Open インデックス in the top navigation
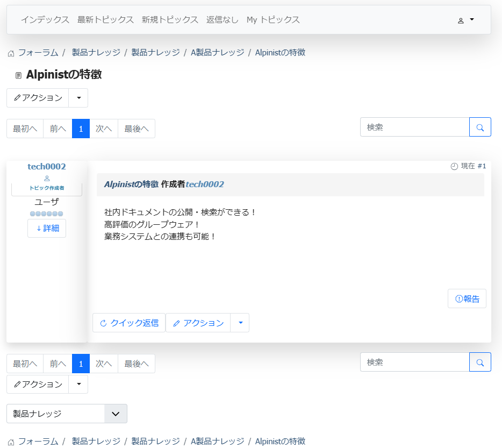Image resolution: width=502 pixels, height=448 pixels. [45, 20]
